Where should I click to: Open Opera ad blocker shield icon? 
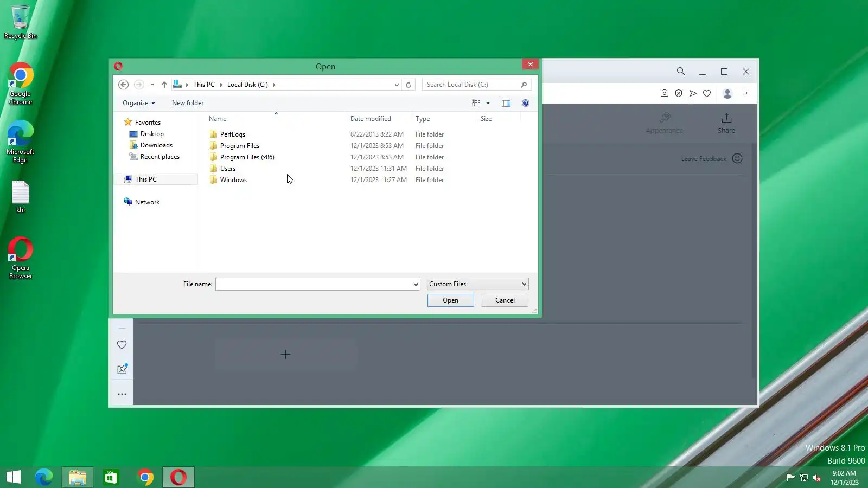(x=679, y=93)
